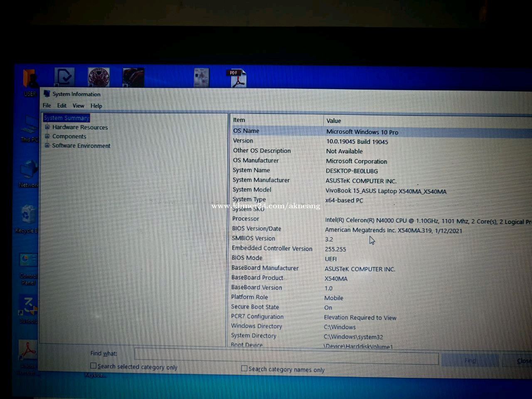Open the Recycle Bin icon

tap(27, 219)
